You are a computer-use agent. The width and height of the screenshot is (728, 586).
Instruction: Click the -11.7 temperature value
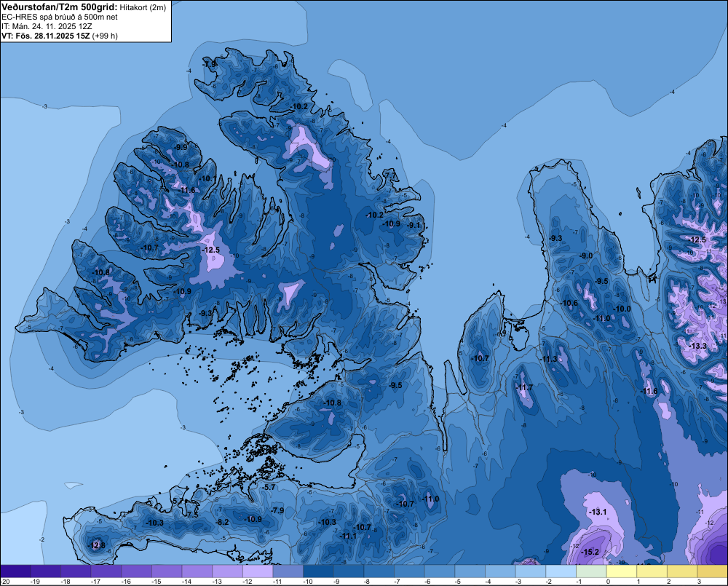[x=525, y=387]
